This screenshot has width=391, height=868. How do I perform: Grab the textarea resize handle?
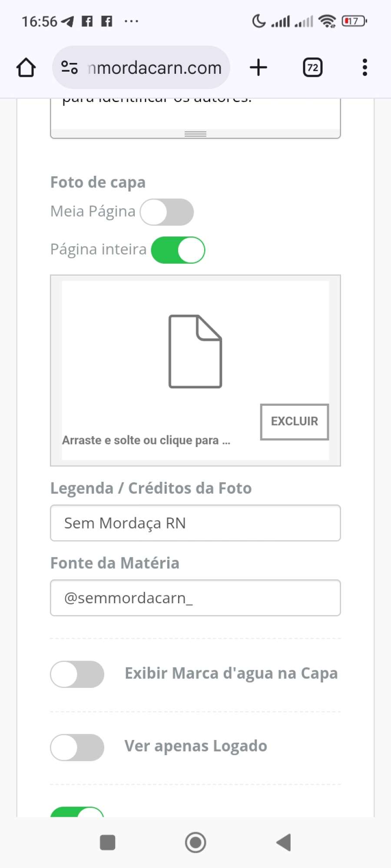click(195, 134)
